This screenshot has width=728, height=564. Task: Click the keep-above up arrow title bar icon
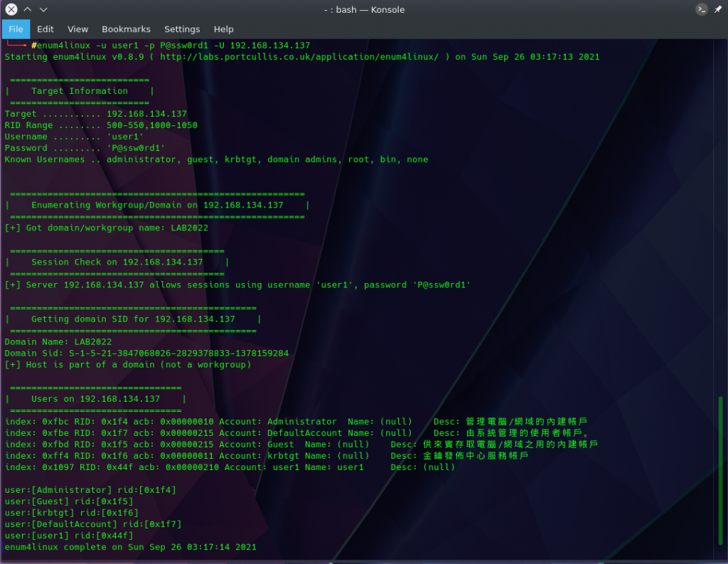click(28, 9)
